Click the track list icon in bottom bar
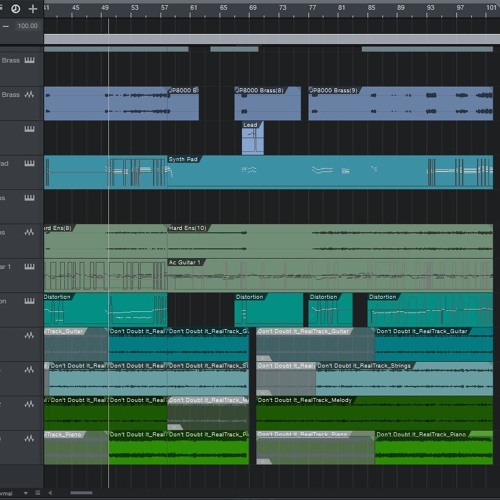 (38, 493)
